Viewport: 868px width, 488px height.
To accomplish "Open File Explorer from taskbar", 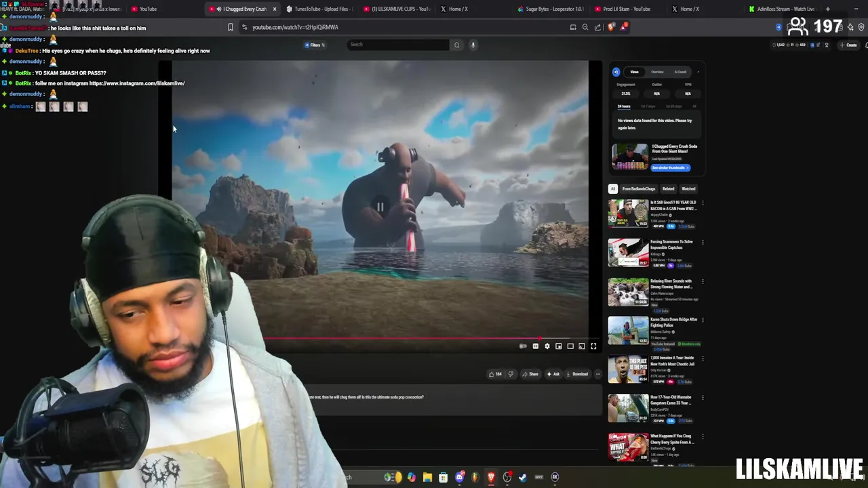I will click(427, 477).
